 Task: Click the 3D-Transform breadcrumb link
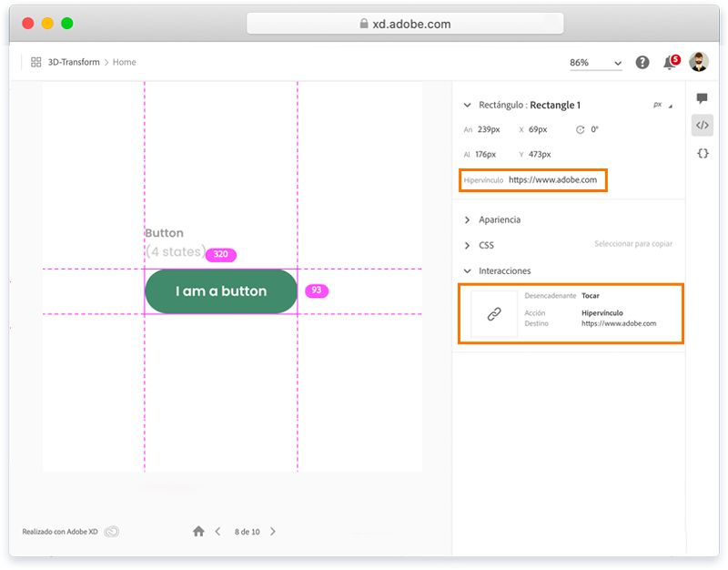[x=74, y=62]
